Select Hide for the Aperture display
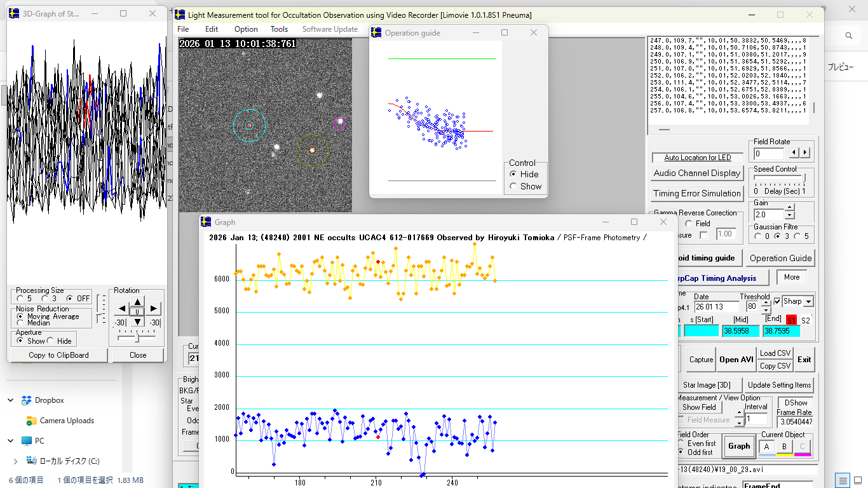868x488 pixels. click(51, 341)
